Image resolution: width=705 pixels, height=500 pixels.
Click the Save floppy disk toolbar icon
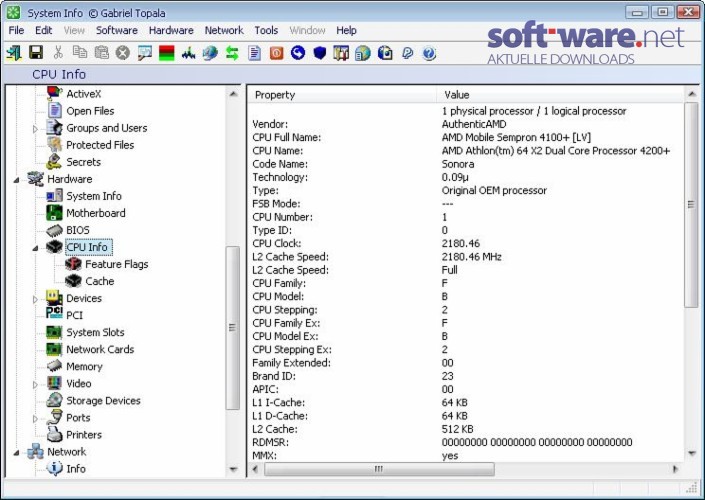tap(36, 53)
